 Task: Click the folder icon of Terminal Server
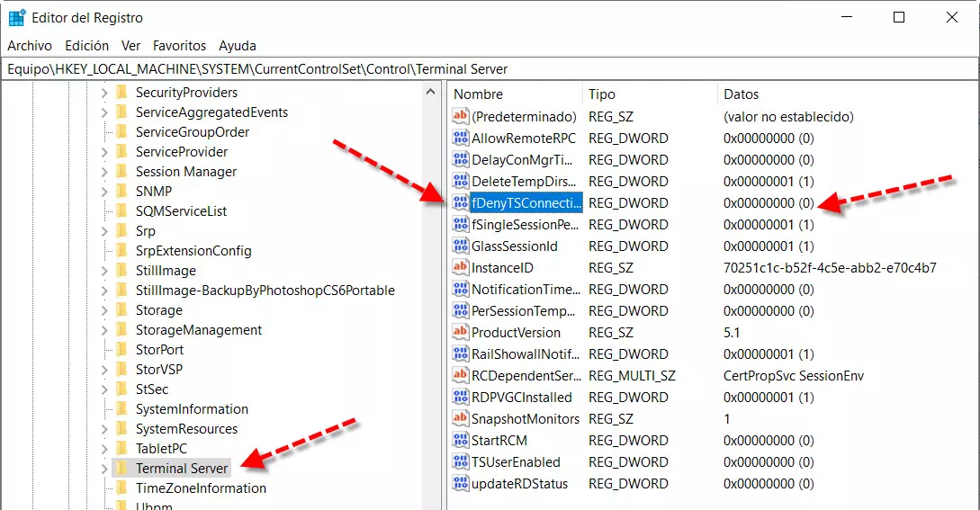[121, 468]
